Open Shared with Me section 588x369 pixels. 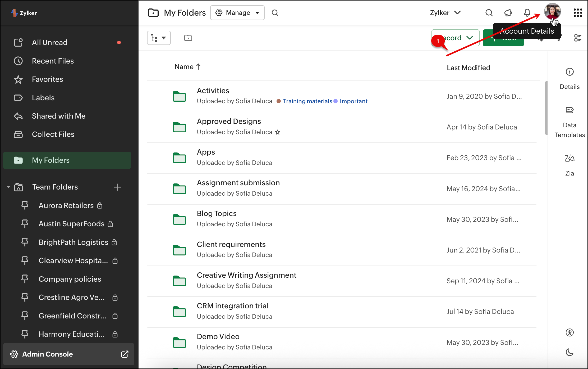[x=58, y=116]
